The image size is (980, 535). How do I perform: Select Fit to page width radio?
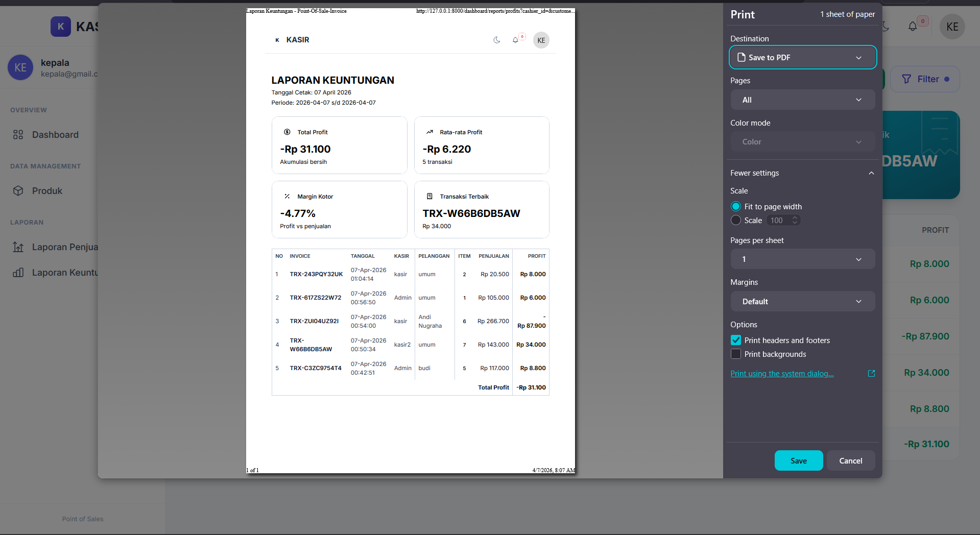736,206
